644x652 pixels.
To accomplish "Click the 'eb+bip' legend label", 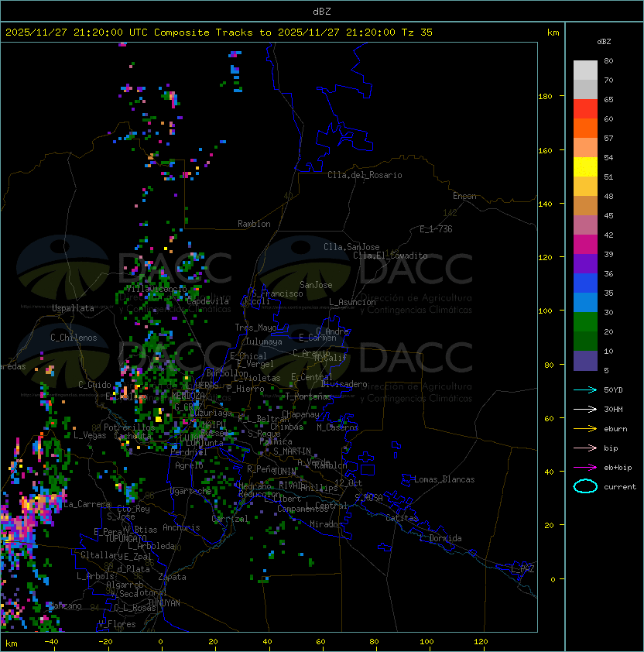I will click(x=618, y=468).
